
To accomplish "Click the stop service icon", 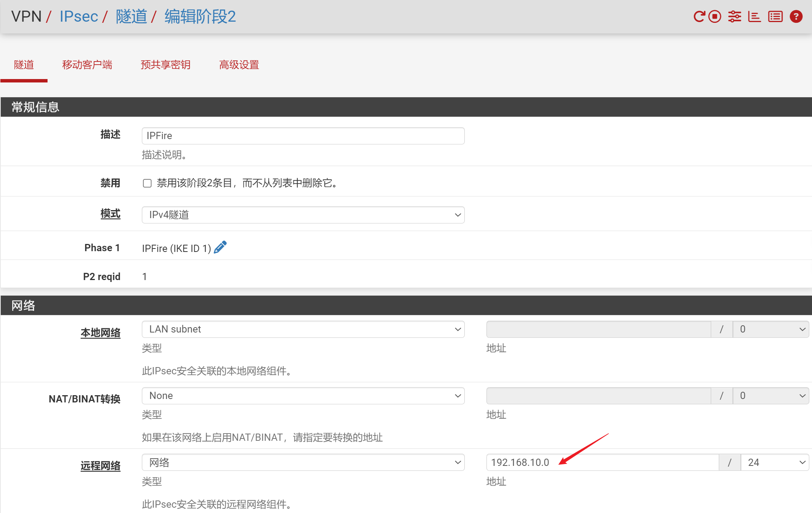I will (x=715, y=17).
